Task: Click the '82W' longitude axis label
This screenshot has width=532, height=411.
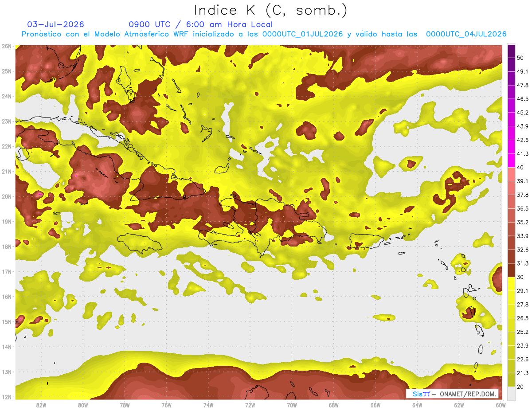Action: pos(41,405)
